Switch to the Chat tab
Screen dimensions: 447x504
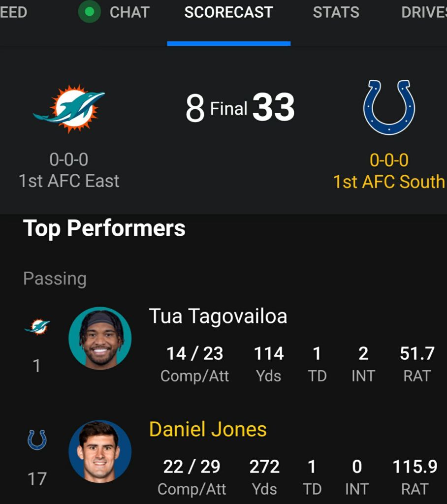pyautogui.click(x=129, y=12)
